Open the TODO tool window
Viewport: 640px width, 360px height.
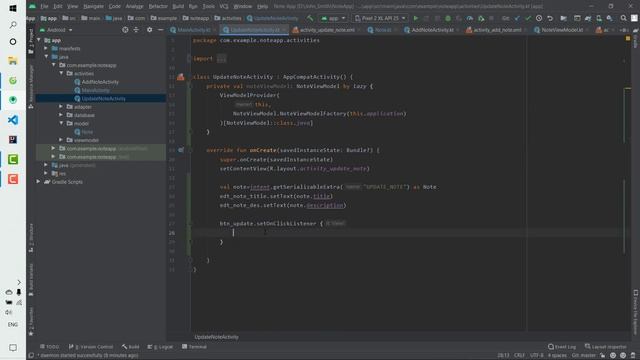50,347
